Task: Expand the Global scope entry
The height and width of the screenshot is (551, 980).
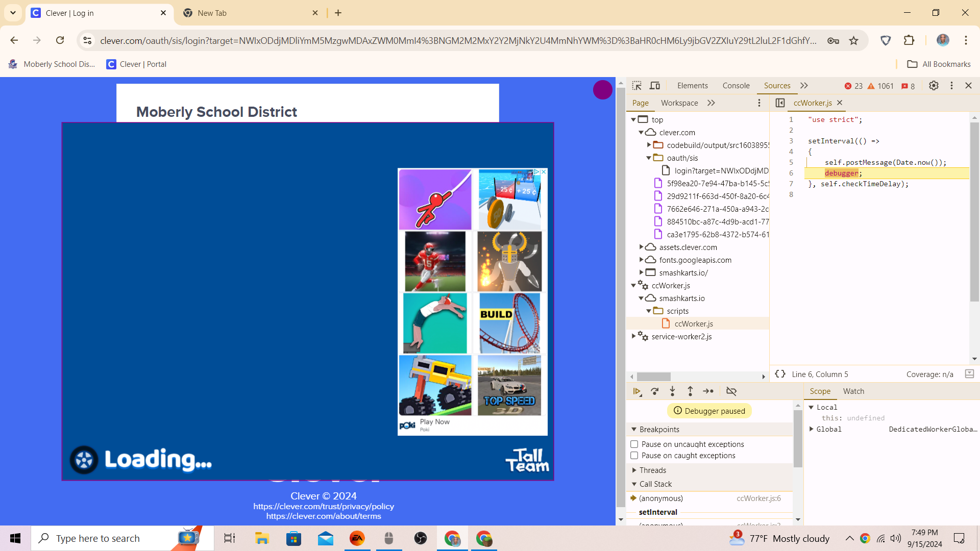Action: [x=811, y=429]
